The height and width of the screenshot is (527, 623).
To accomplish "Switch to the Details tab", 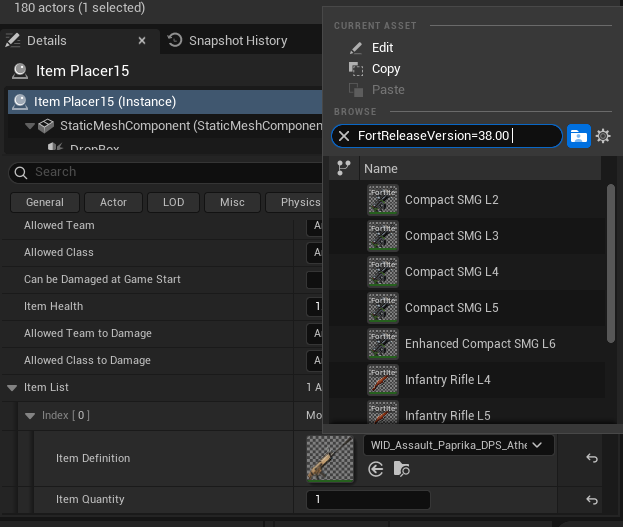I will [79, 41].
